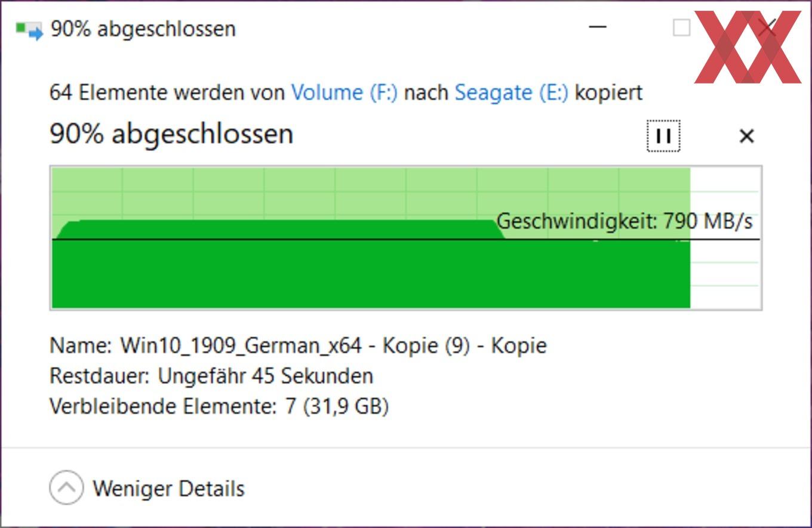
Task: Click the Geschwindigkeit: 790 MB/s label
Action: pos(625,221)
